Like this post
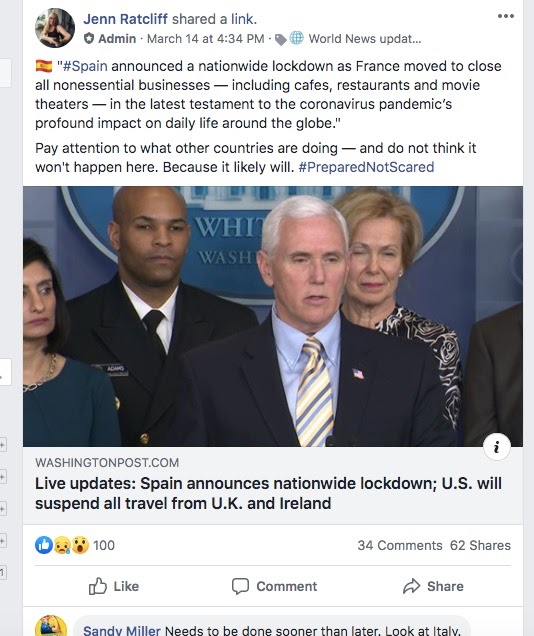The width and height of the screenshot is (534, 636). click(114, 586)
